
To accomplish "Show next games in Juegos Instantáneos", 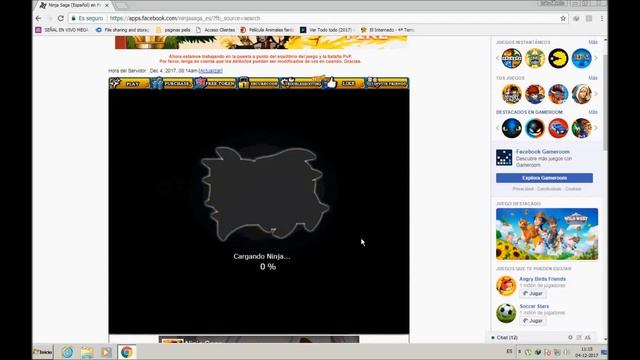I will pyautogui.click(x=596, y=58).
